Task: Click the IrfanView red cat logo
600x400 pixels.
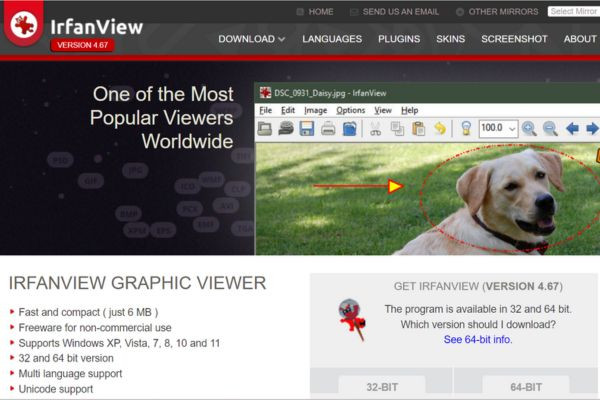Action: (24, 24)
